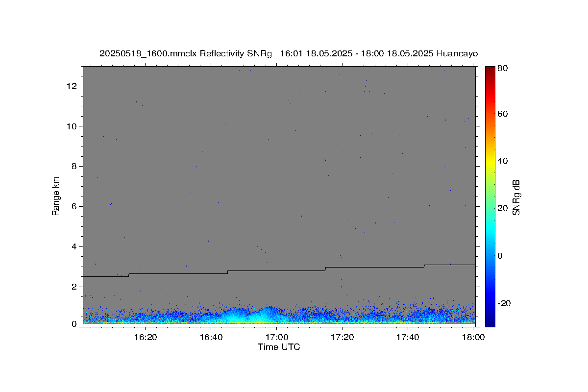Image resolution: width=588 pixels, height=392 pixels.
Task: Click the 17:20 time tick label
Action: [x=343, y=337]
